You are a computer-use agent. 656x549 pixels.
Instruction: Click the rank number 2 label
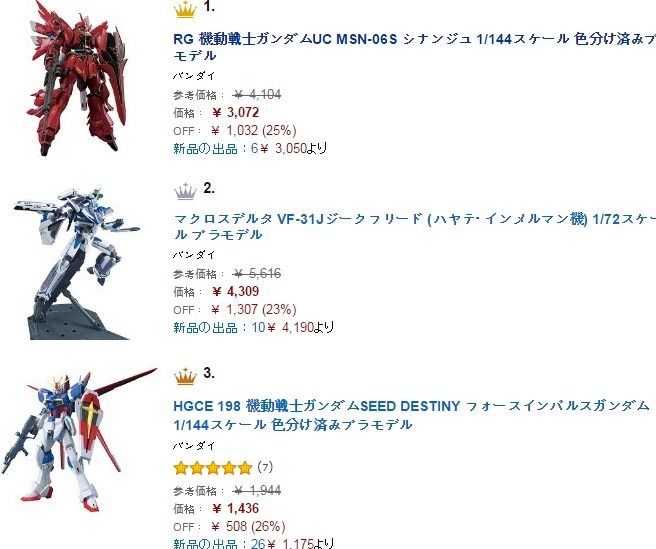pos(209,188)
